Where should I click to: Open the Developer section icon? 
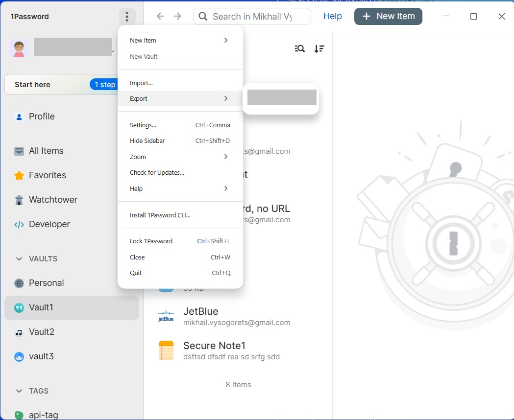pyautogui.click(x=19, y=224)
